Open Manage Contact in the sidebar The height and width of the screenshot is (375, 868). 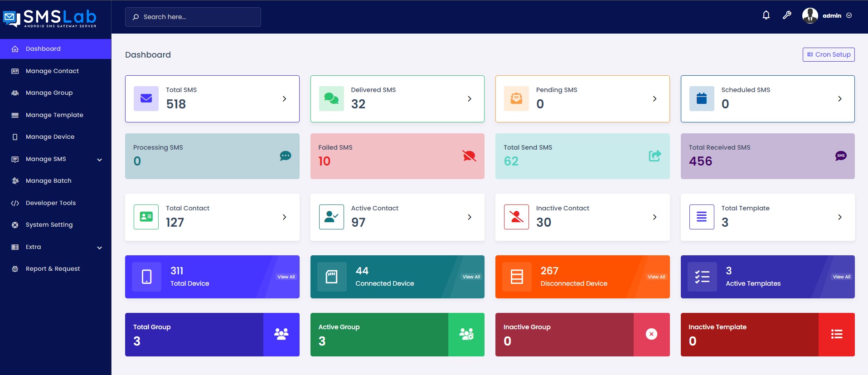click(52, 71)
